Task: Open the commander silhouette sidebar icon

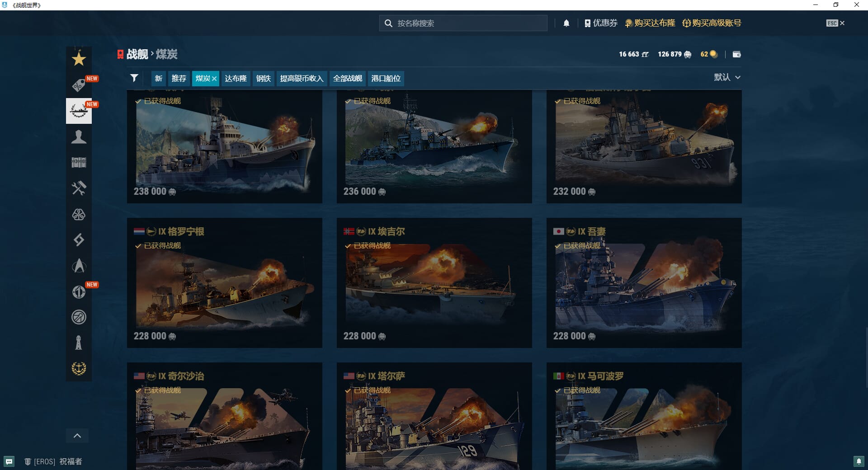Action: point(79,136)
